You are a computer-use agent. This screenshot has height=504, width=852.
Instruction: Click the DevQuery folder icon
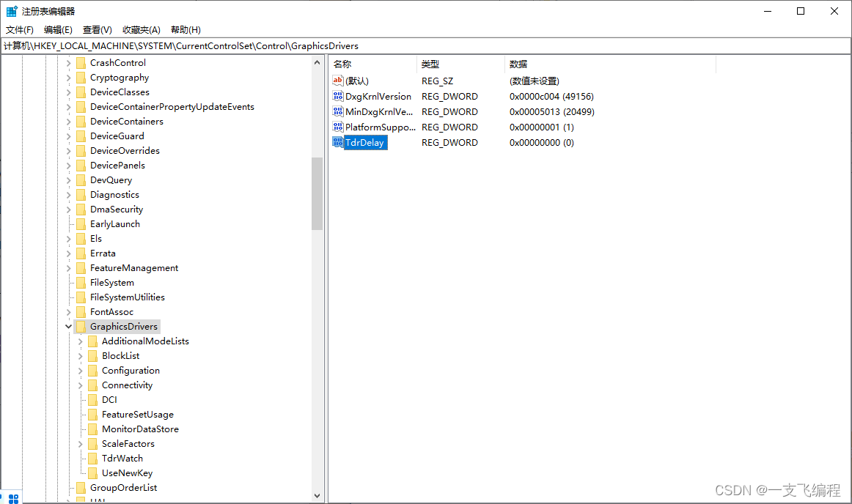81,179
